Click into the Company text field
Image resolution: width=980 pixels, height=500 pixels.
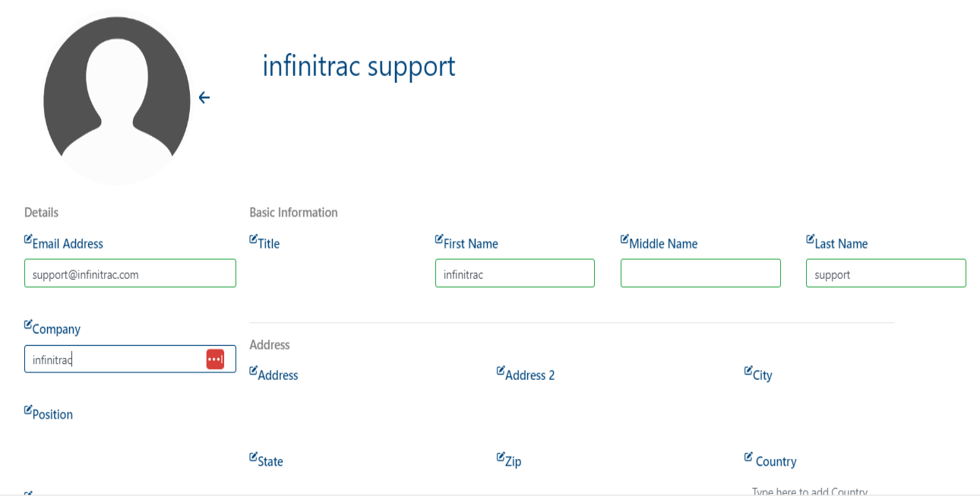tap(130, 359)
